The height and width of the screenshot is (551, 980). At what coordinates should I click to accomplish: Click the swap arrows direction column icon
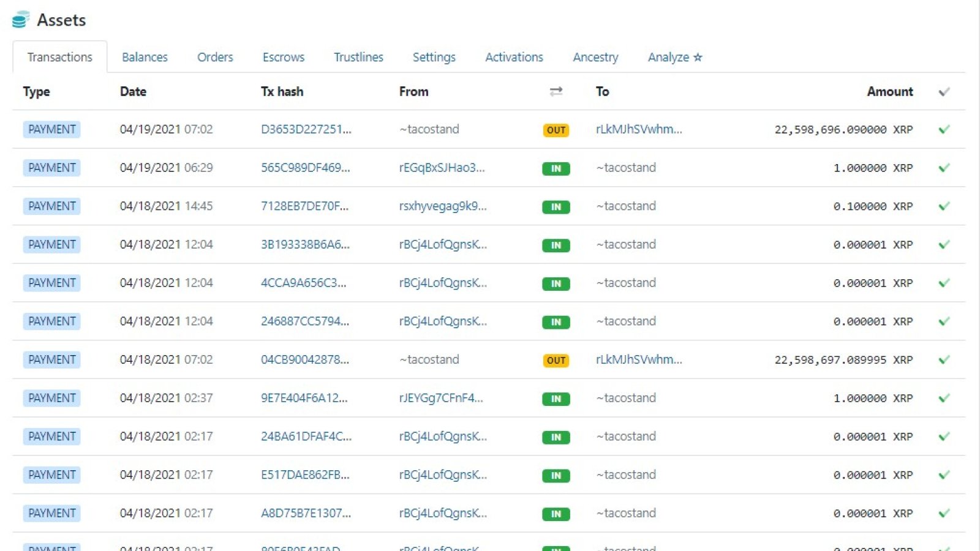(556, 91)
